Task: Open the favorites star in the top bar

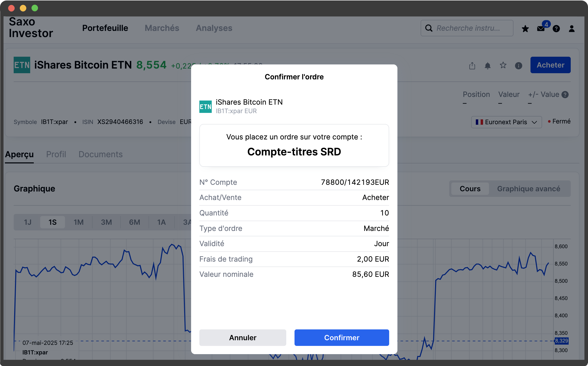Action: click(x=525, y=29)
